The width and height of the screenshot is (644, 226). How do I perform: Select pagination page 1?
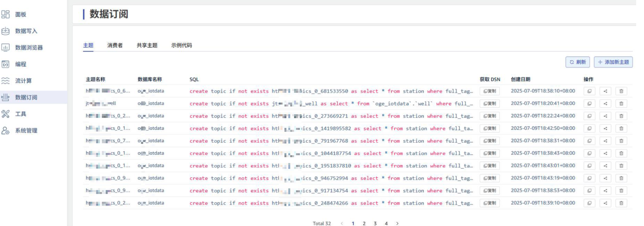(x=353, y=223)
